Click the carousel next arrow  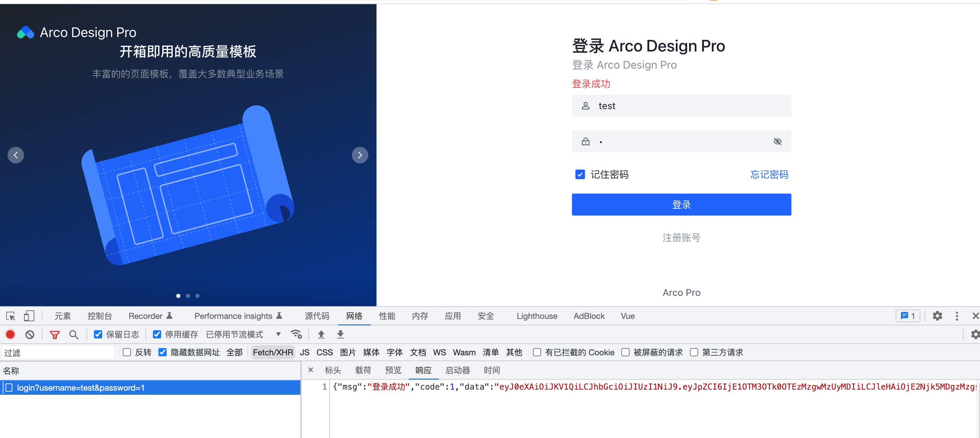(360, 155)
